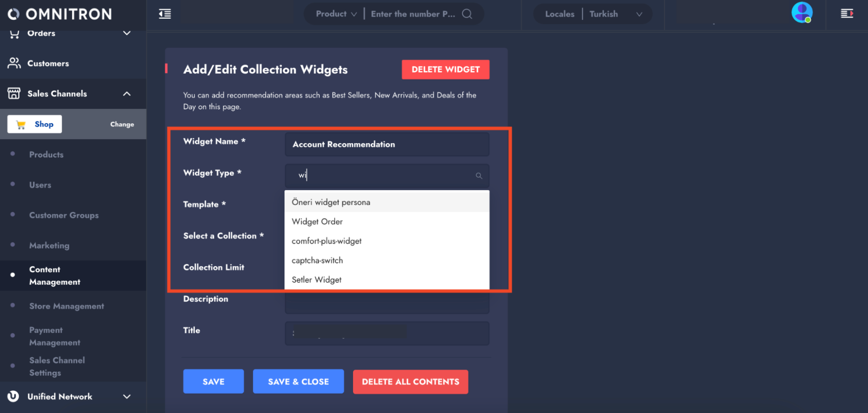The height and width of the screenshot is (413, 868).
Task: Open the user profile avatar
Action: coord(802,13)
